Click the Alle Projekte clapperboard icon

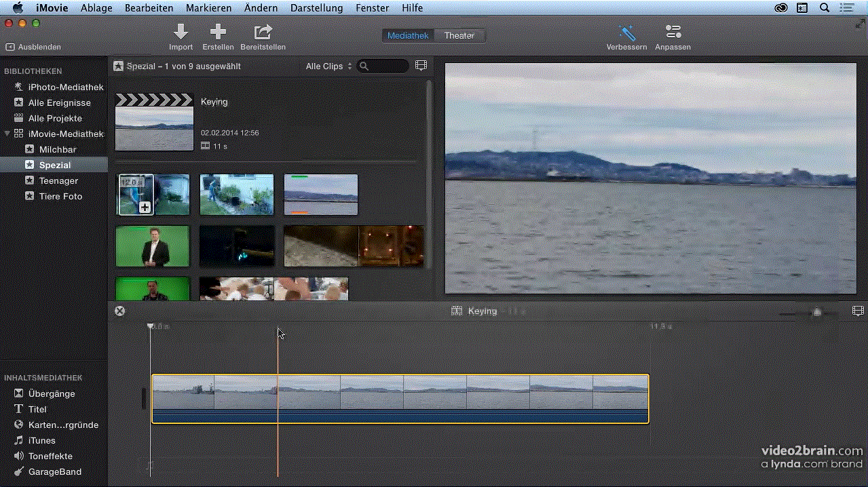pos(19,118)
